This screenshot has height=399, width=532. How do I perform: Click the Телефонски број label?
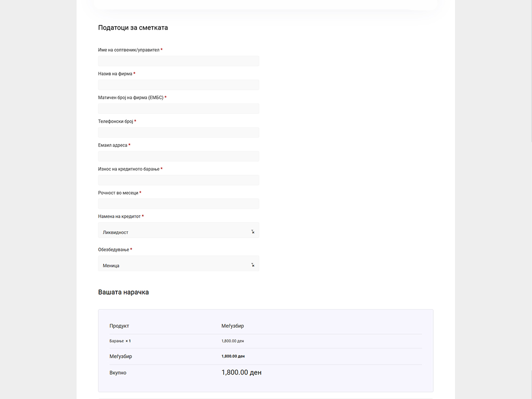(115, 121)
